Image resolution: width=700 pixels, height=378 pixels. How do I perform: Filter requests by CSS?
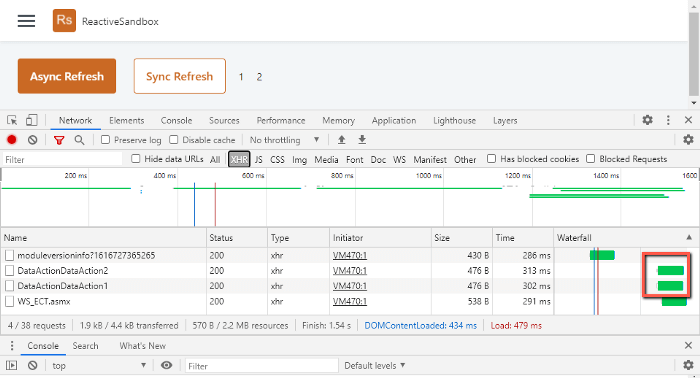[x=277, y=159]
